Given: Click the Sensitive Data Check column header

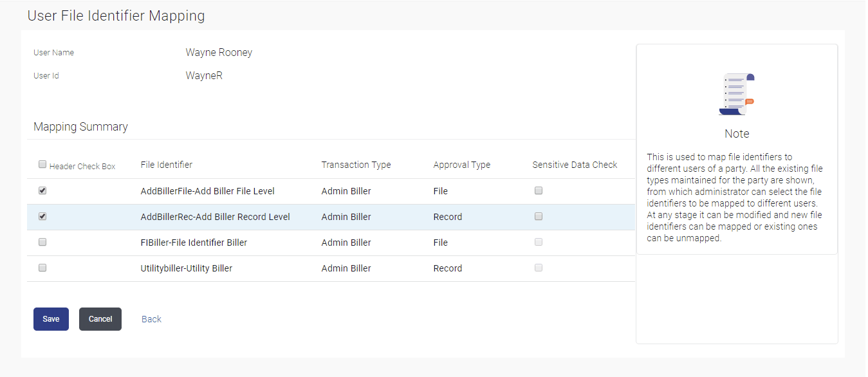Looking at the screenshot, I should pyautogui.click(x=575, y=165).
